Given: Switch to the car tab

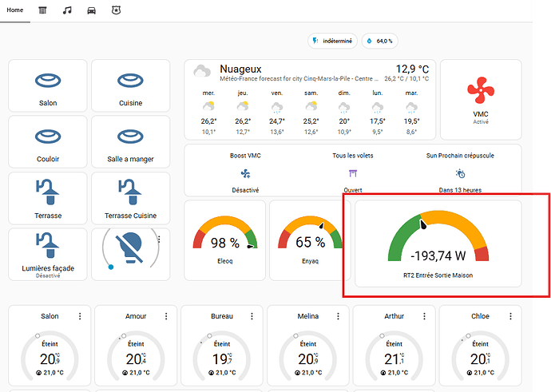Looking at the screenshot, I should coord(91,10).
